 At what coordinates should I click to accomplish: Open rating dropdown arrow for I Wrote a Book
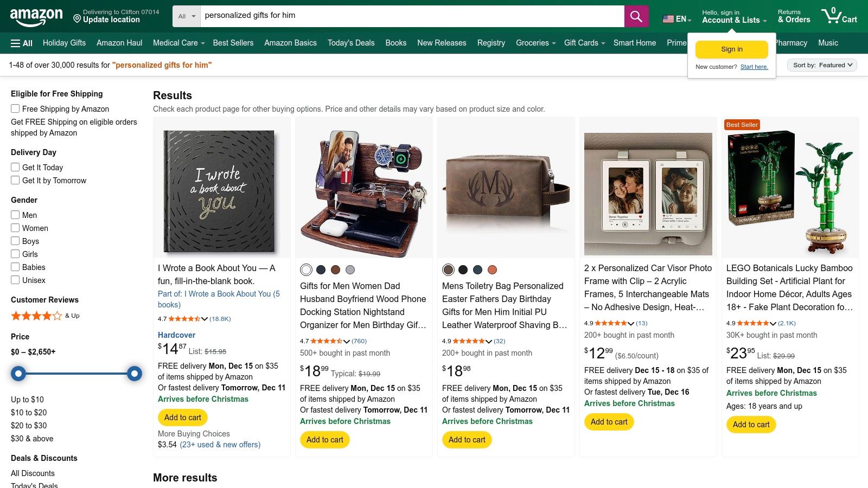click(x=205, y=319)
